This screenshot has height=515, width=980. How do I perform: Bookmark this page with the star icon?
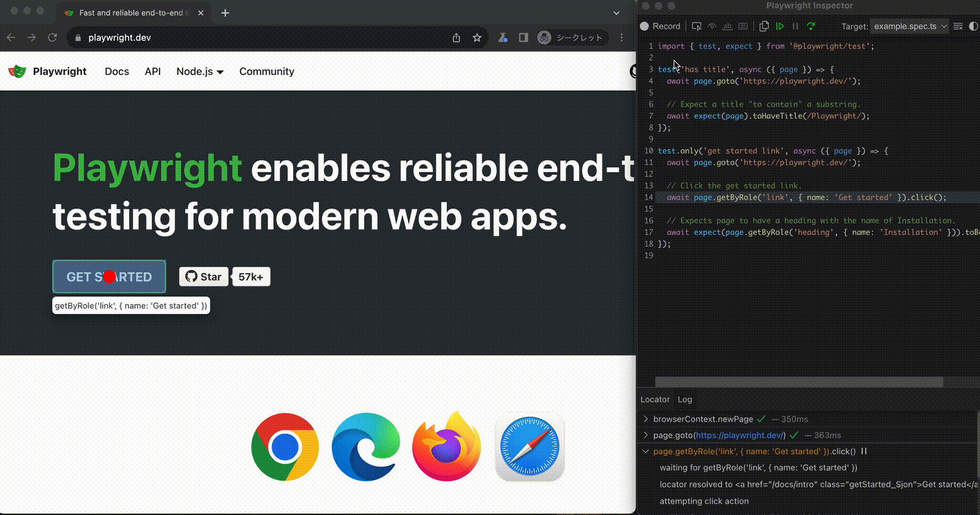[477, 37]
